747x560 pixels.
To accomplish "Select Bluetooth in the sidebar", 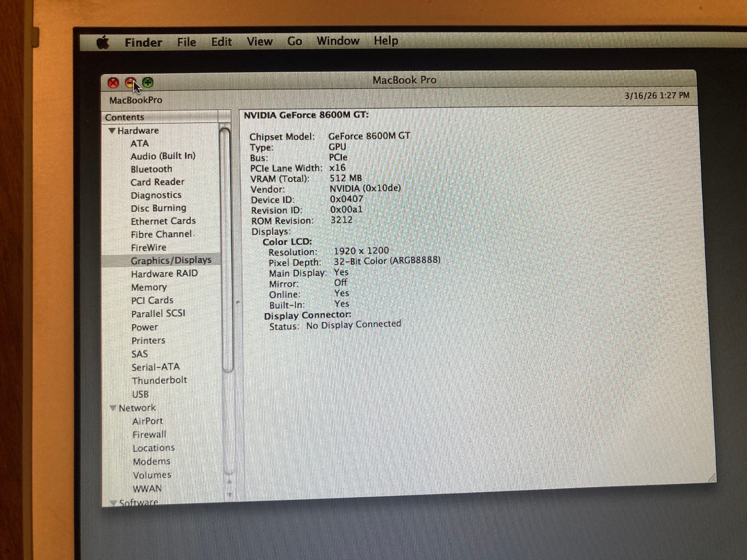I will tap(151, 169).
